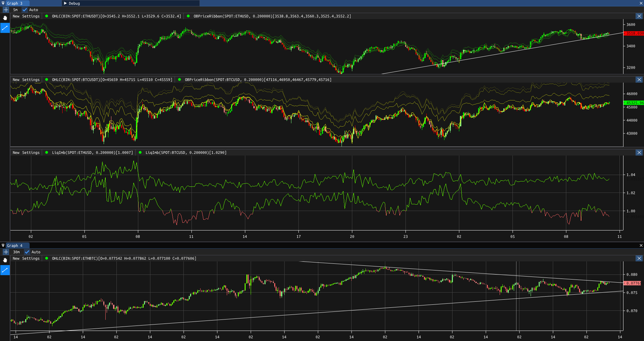
Task: Open Settings in the BTCUSDT panel
Action: [31, 79]
